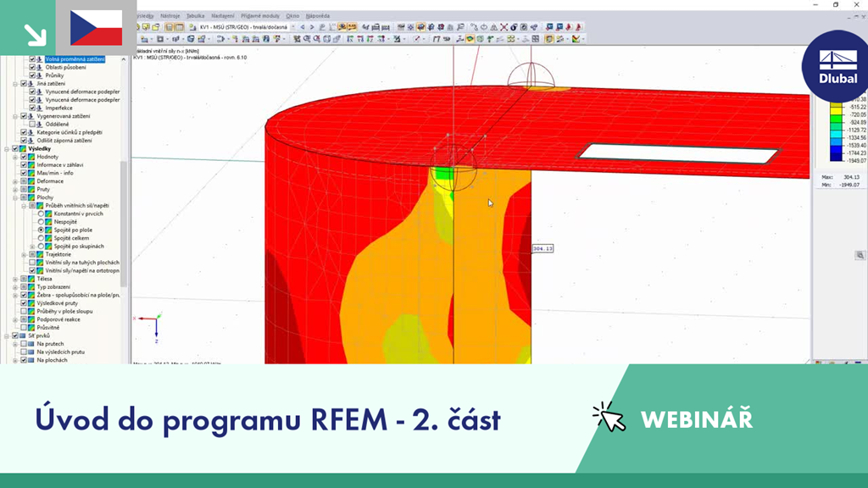Select the Volná proměnná zatížení item

pos(75,59)
